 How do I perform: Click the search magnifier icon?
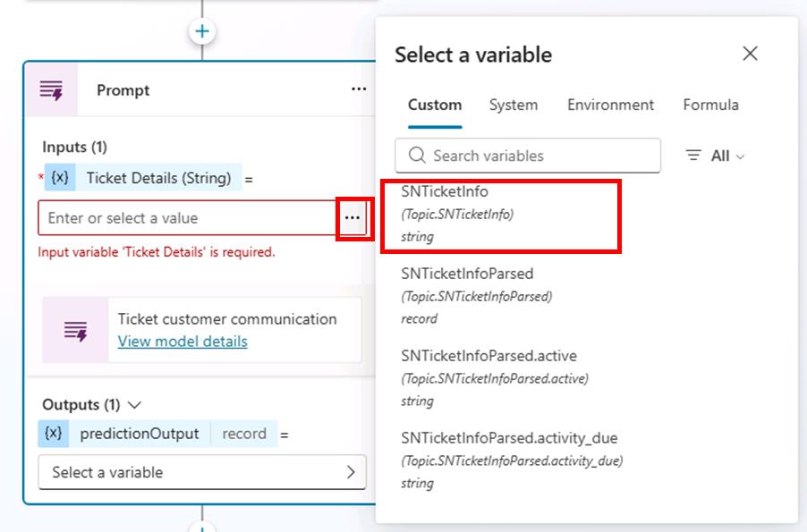[417, 156]
